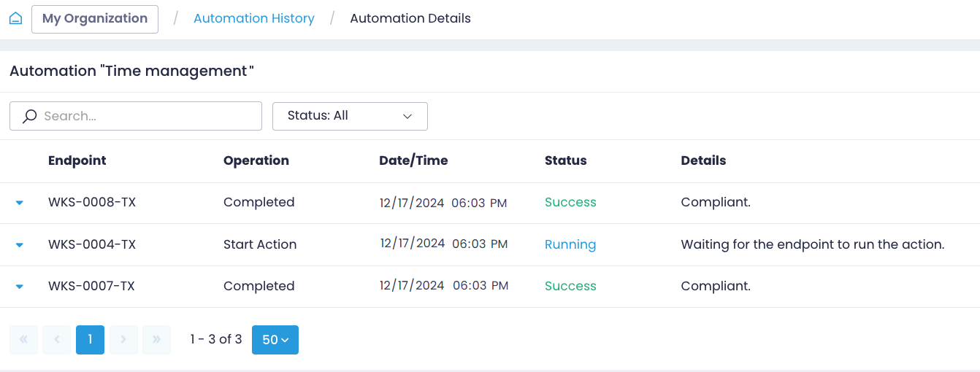Go to first page of results

pos(23,340)
